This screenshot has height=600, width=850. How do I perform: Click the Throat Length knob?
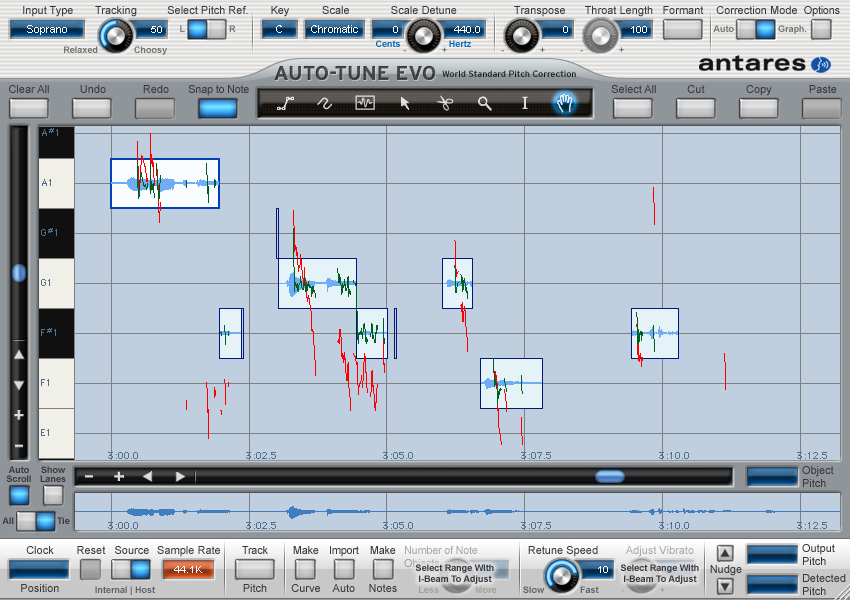[600, 36]
